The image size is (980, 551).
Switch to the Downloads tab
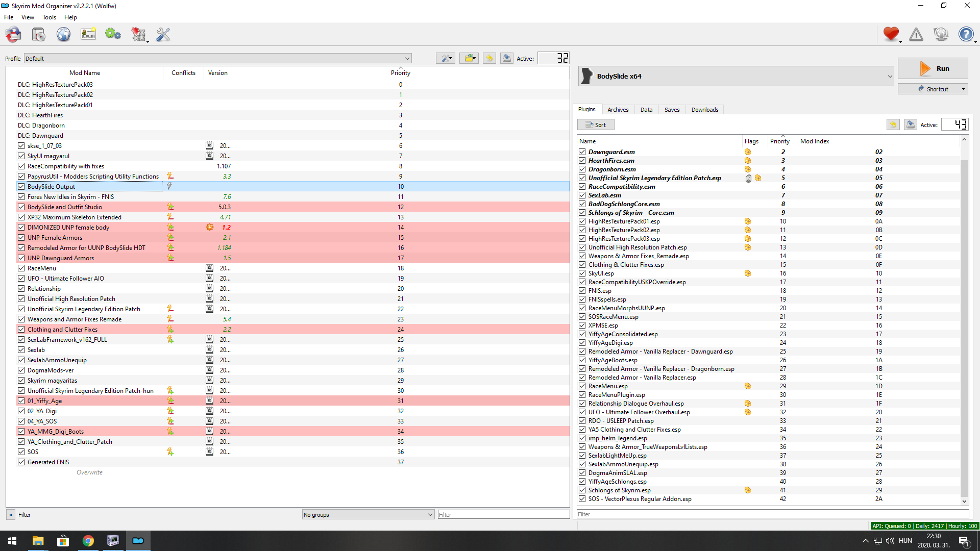pos(705,109)
